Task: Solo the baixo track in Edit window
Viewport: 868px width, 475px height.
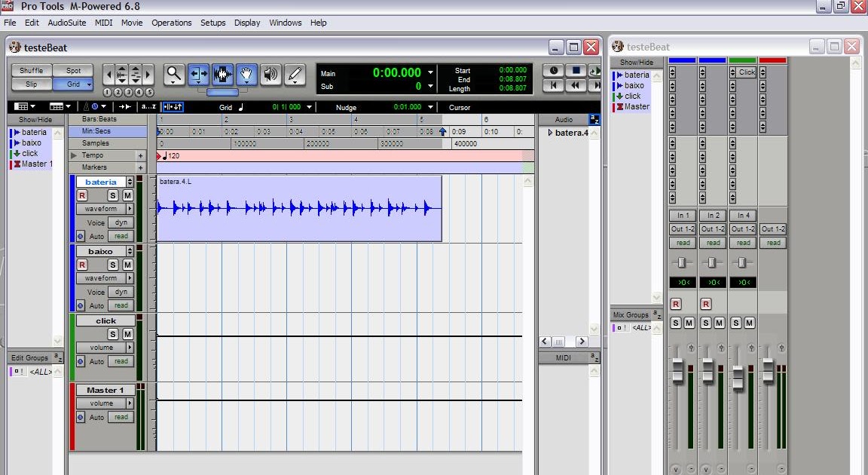Action: coord(113,265)
